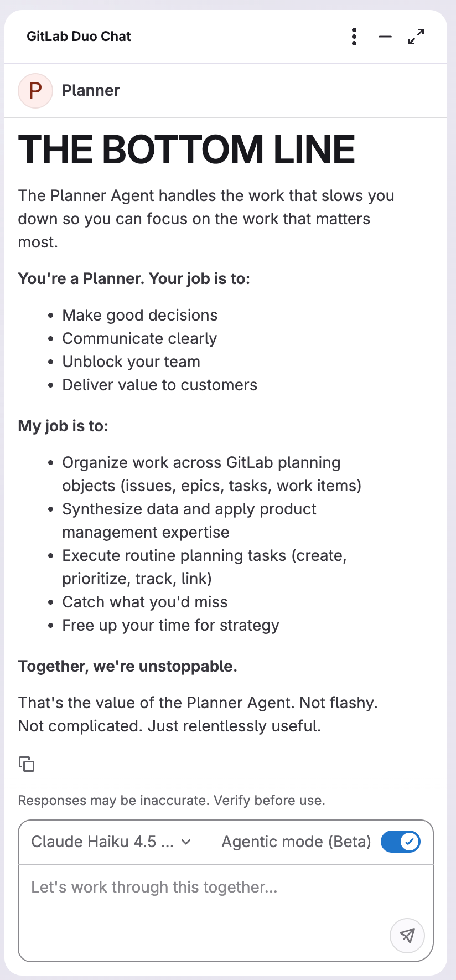Click the Together, we're unstoppable text
Viewport: 456px width, 980px height.
(128, 666)
